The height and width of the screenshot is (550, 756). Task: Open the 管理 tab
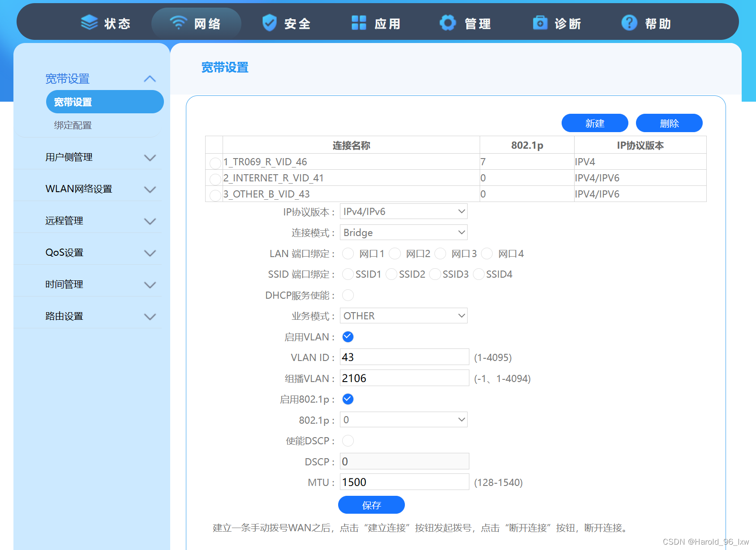click(466, 23)
